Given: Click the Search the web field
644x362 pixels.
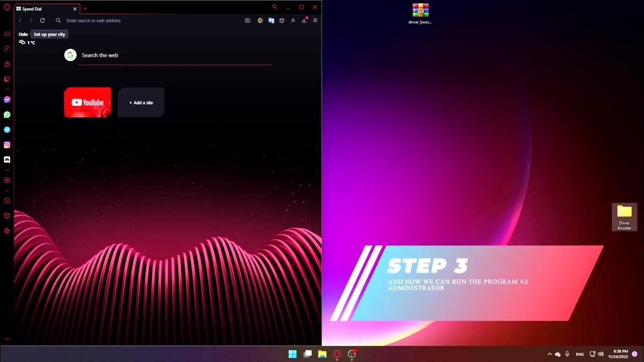Looking at the screenshot, I should click(175, 55).
